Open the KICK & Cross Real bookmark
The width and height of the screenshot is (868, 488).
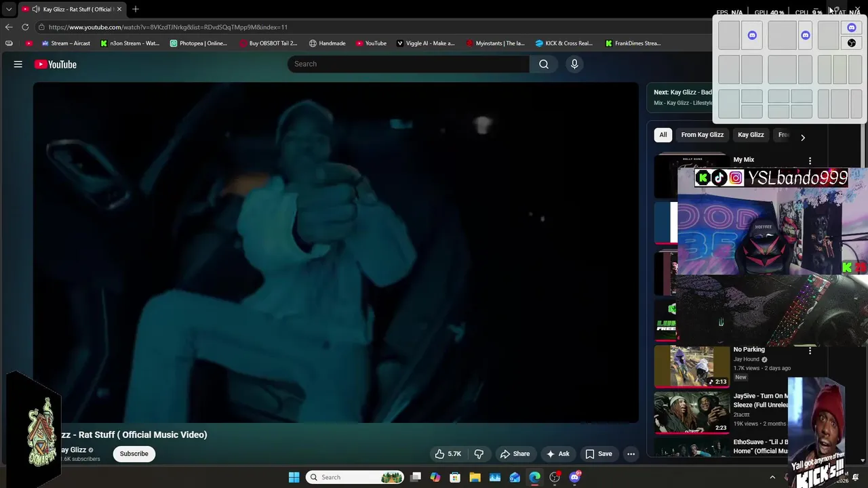(565, 43)
